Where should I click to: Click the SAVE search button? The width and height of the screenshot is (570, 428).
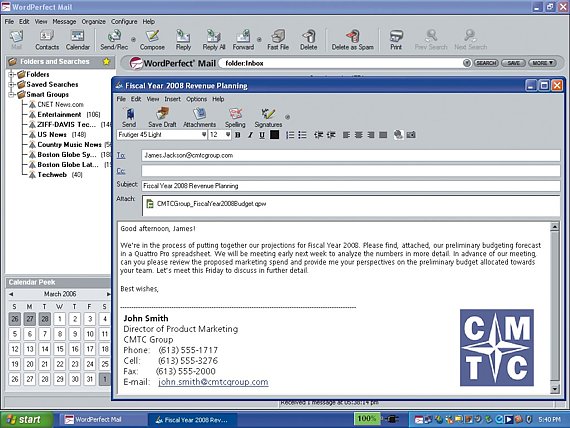(x=513, y=63)
